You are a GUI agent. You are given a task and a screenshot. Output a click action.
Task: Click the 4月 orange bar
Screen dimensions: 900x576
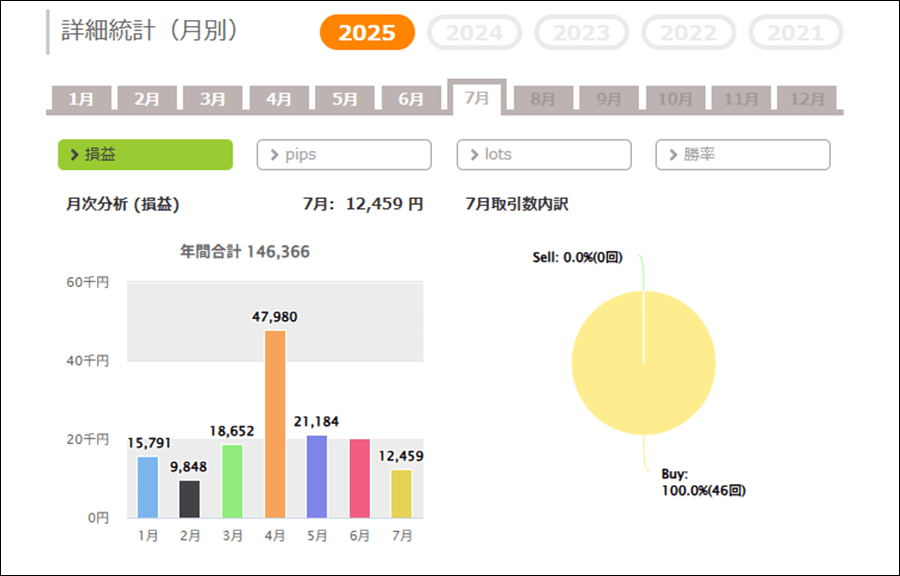[275, 424]
